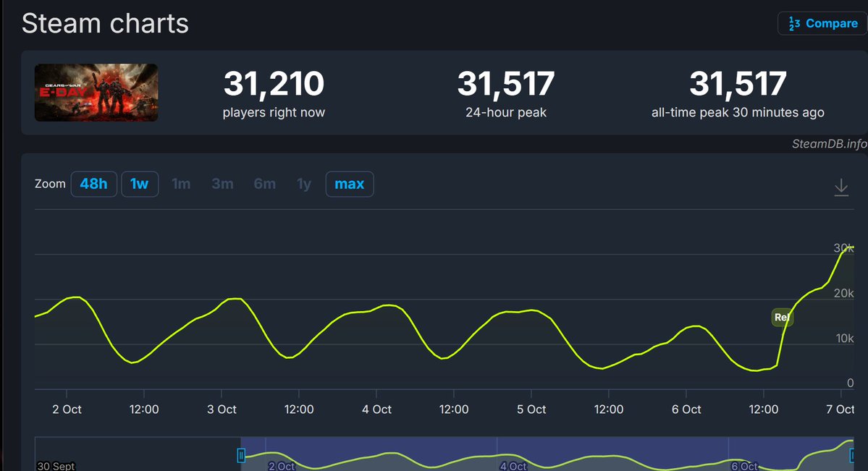Image resolution: width=868 pixels, height=471 pixels.
Task: Click the 3 Oct axis label
Action: tap(222, 410)
